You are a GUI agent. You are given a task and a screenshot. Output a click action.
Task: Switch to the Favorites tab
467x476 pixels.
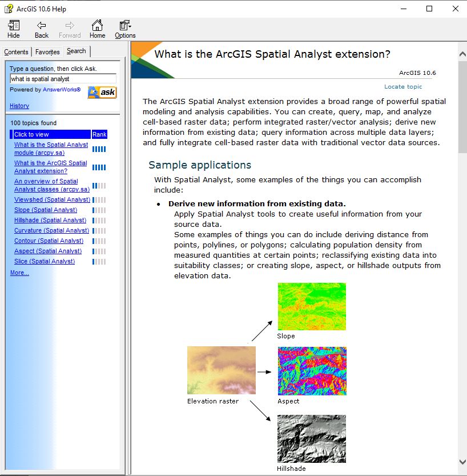point(47,52)
